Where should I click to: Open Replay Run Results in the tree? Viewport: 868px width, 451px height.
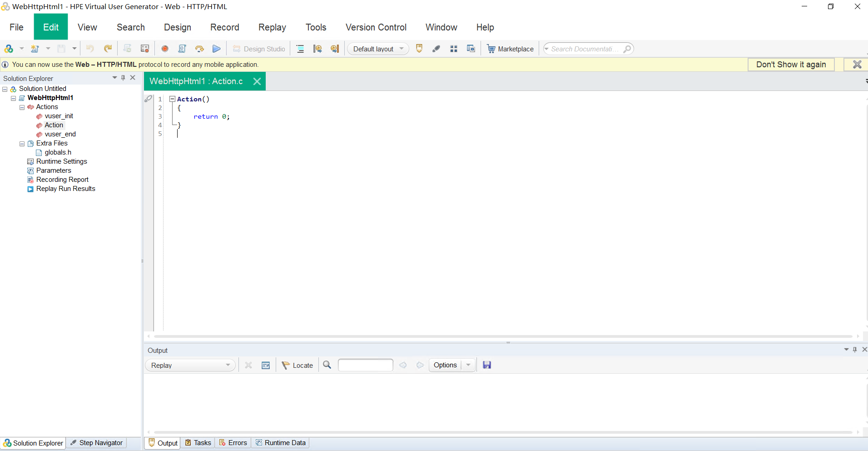tap(65, 189)
